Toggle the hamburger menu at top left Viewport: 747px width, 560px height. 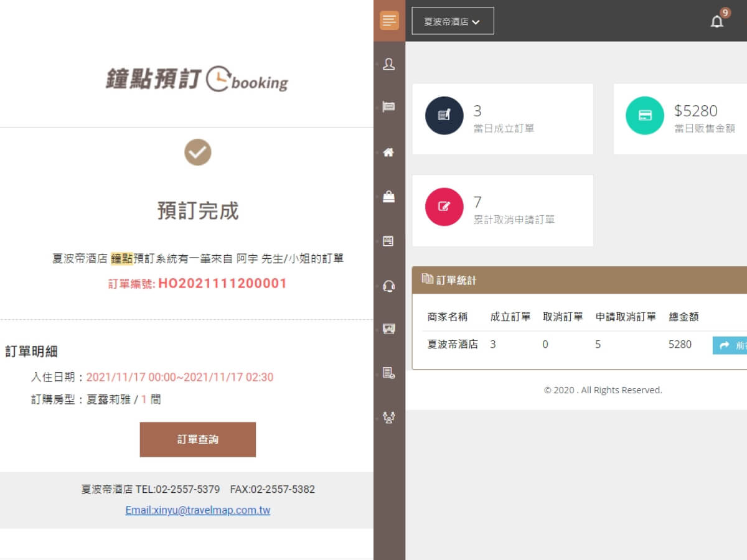point(388,21)
